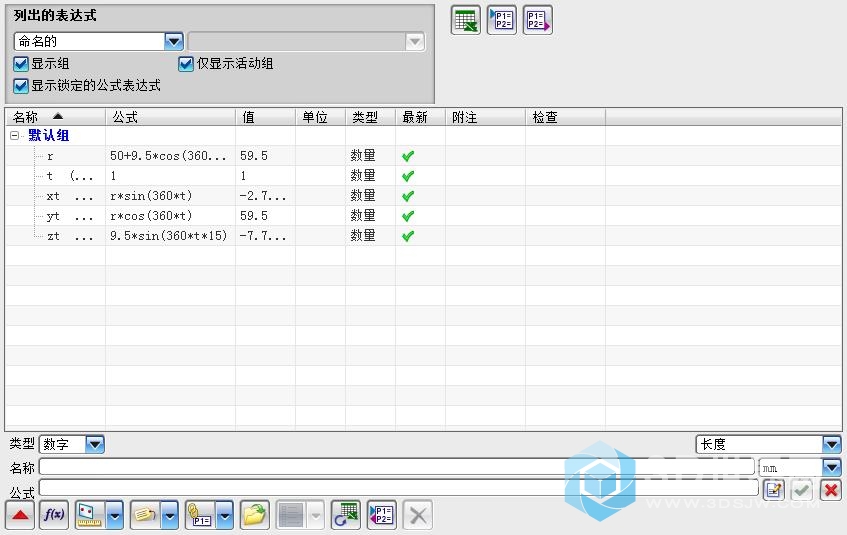Click the green checkmark in row r
Image resolution: width=847 pixels, height=535 pixels.
408,156
